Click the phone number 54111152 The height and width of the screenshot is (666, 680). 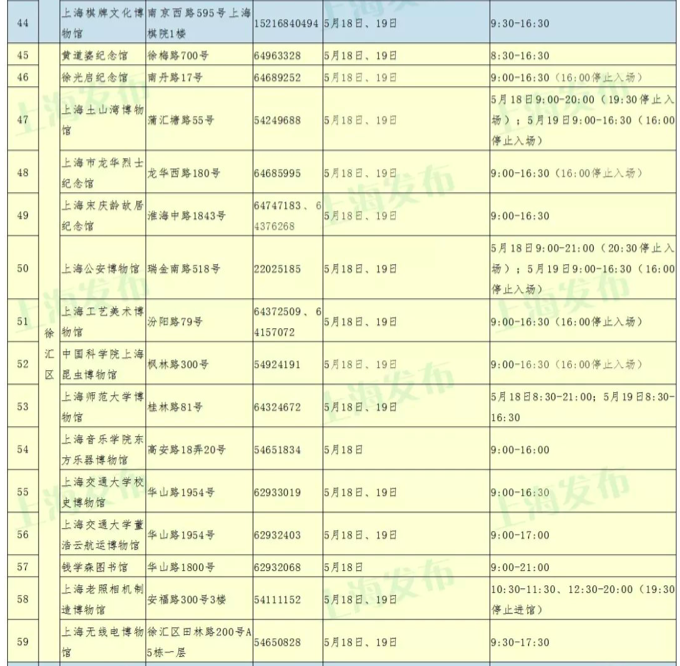point(277,600)
